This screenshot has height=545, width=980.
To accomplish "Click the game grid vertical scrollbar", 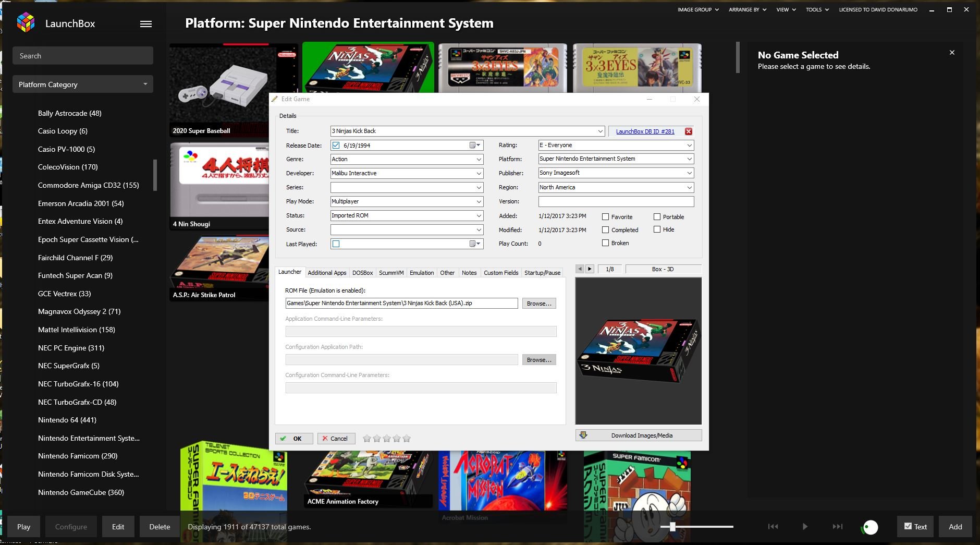I will pyautogui.click(x=738, y=57).
